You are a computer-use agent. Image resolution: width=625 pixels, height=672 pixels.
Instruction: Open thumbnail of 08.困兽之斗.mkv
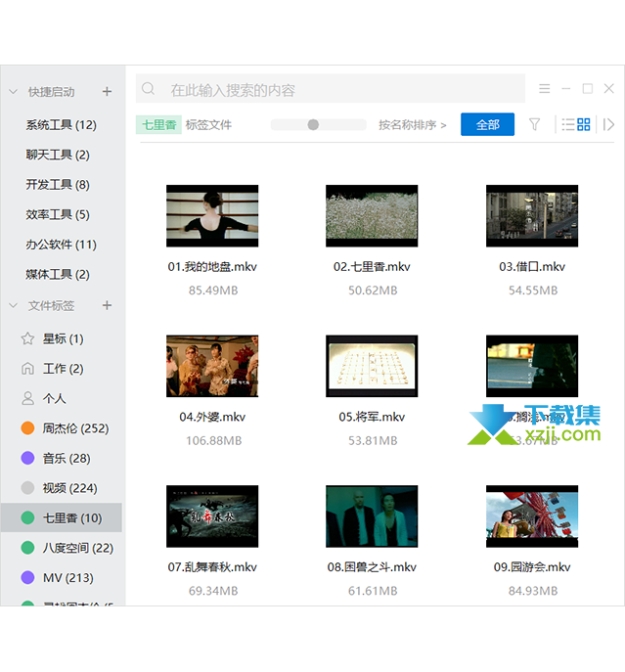(372, 516)
